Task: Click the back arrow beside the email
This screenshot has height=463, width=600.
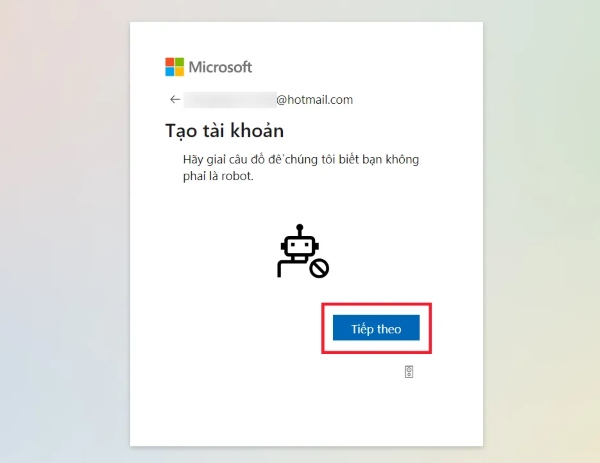Action: (175, 99)
